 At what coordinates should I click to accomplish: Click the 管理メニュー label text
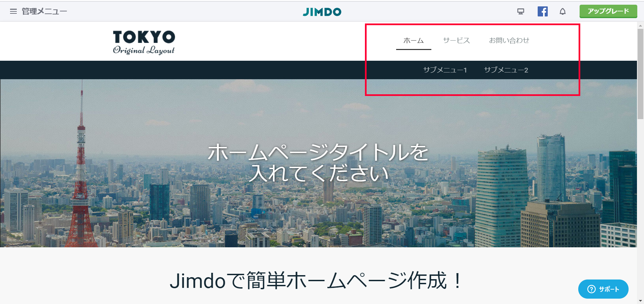[44, 11]
